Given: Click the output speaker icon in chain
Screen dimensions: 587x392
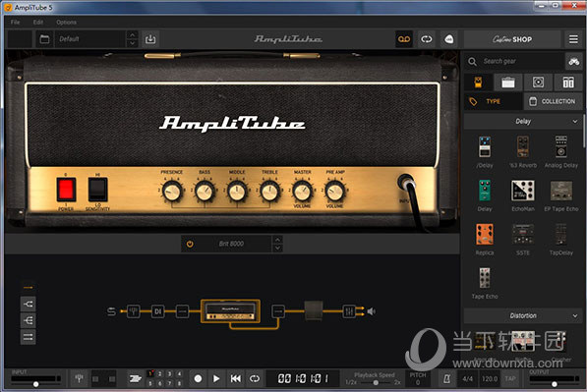Looking at the screenshot, I should [371, 311].
